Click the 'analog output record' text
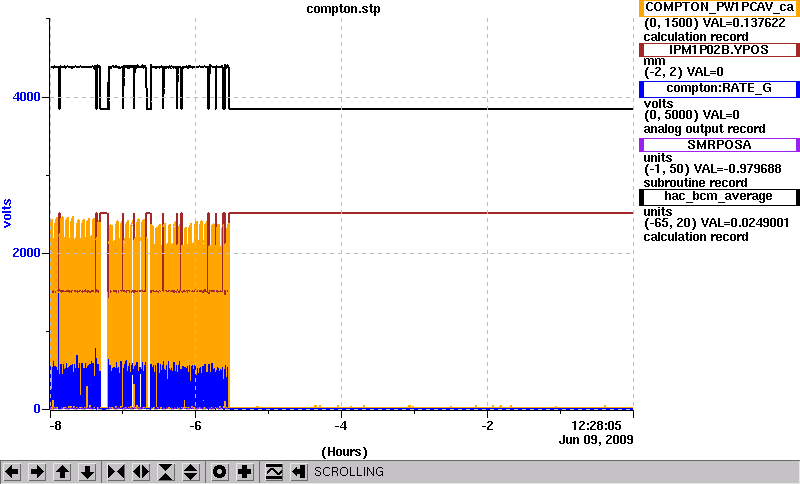800x484 pixels. coord(704,129)
